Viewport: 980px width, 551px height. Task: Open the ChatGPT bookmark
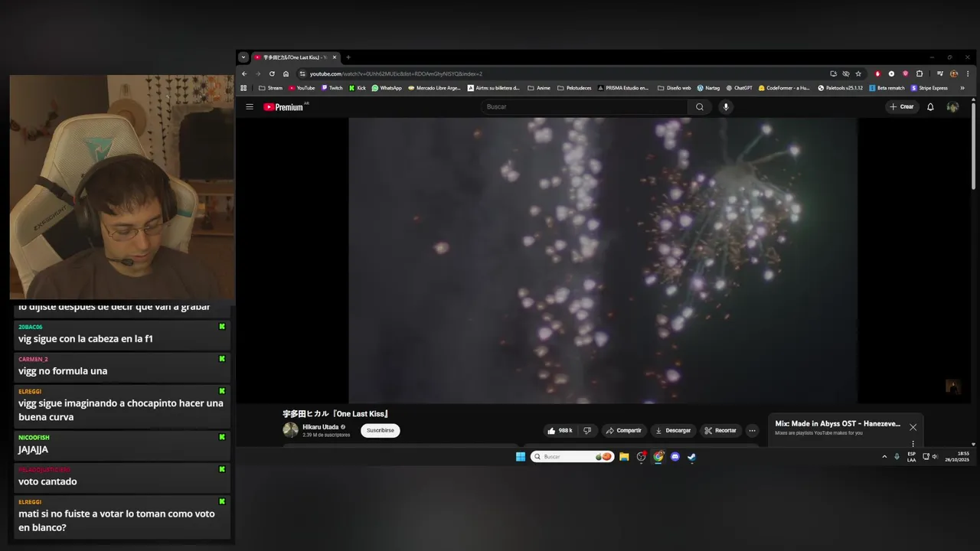pos(739,88)
